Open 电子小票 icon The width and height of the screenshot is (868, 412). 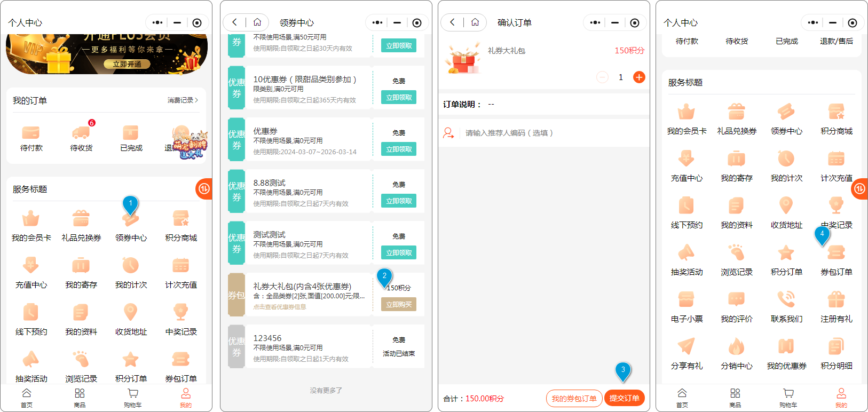686,299
